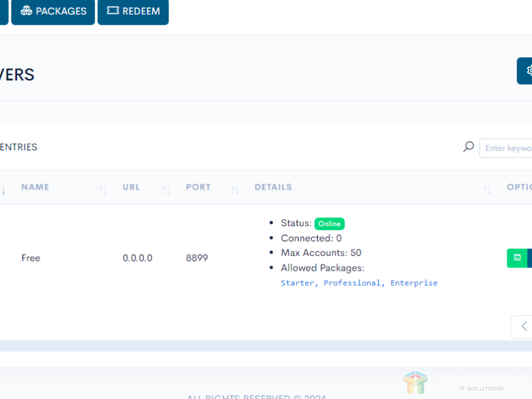Sort the table by Details column
This screenshot has height=399, width=532.
coord(273,188)
